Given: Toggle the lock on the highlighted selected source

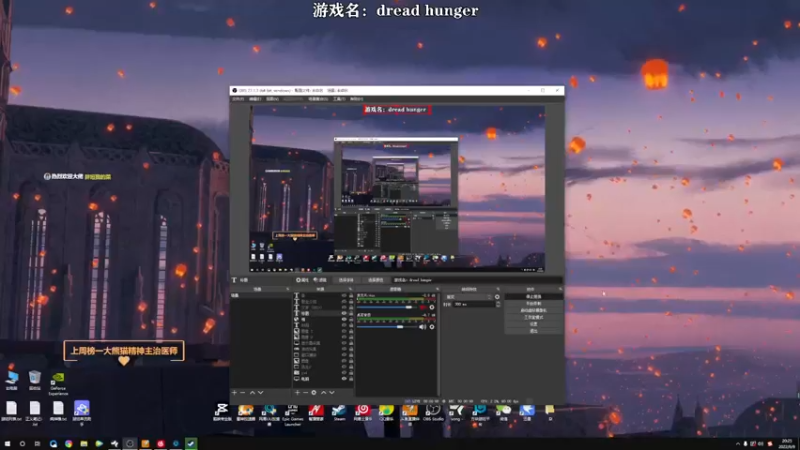Looking at the screenshot, I should 351,313.
